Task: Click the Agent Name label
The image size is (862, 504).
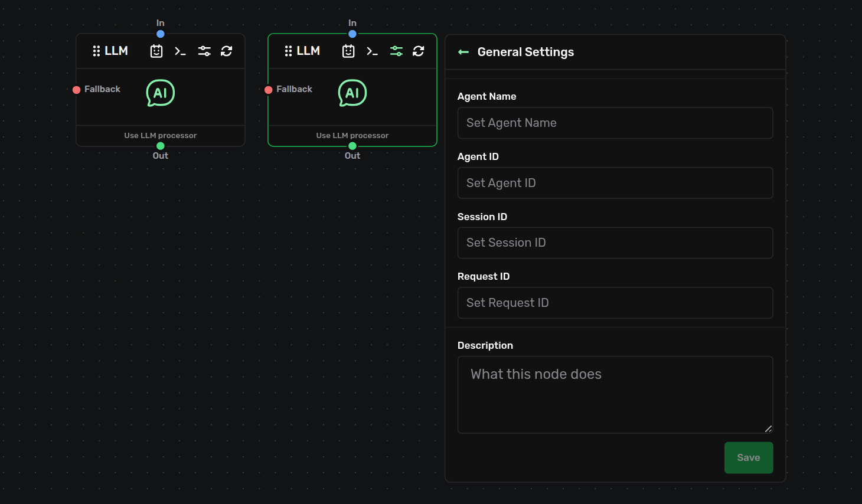Action: click(487, 96)
